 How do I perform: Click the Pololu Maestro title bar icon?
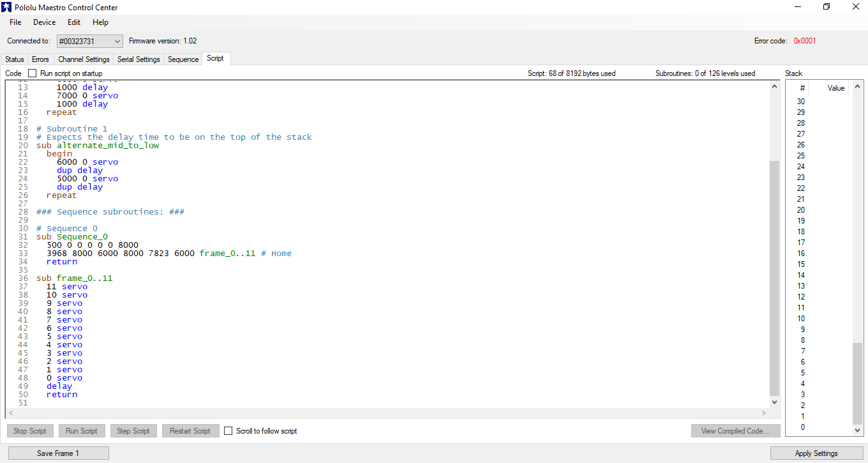(x=8, y=7)
